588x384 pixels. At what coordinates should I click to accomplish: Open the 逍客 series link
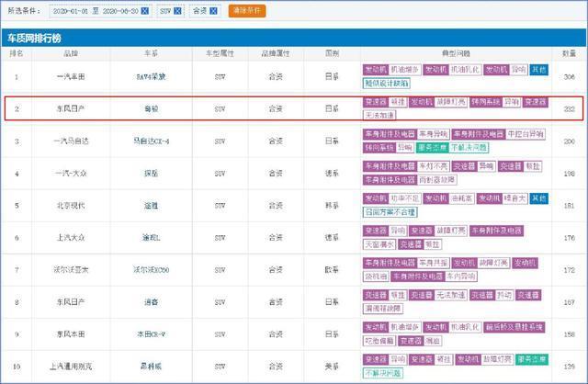pos(151,302)
